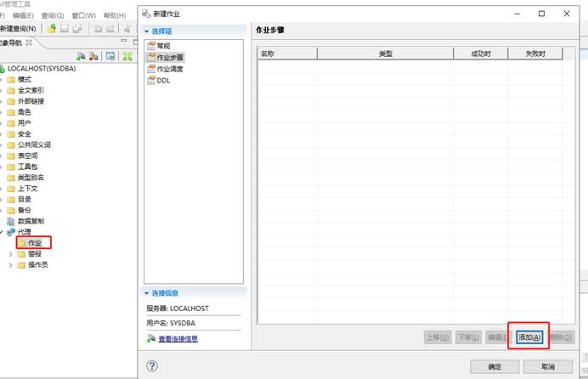588x379 pixels.
Task: Select the 外部链接 folder
Action: pyautogui.click(x=31, y=101)
